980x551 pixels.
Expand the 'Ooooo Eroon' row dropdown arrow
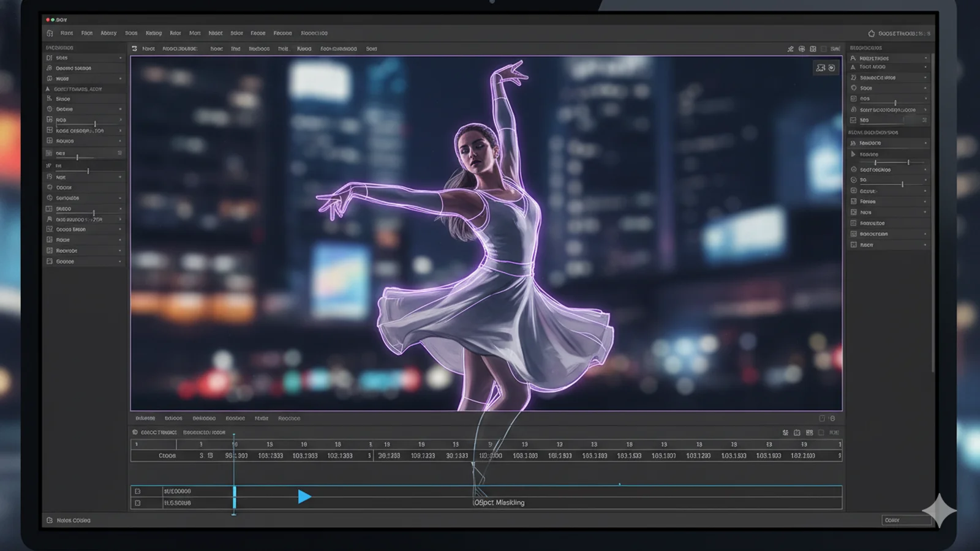pos(121,230)
